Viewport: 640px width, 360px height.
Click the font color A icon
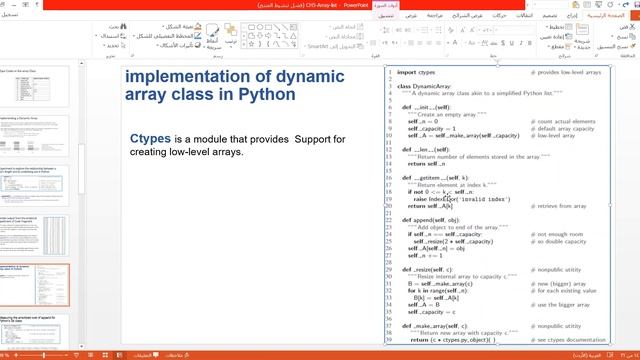pyautogui.click(x=455, y=43)
